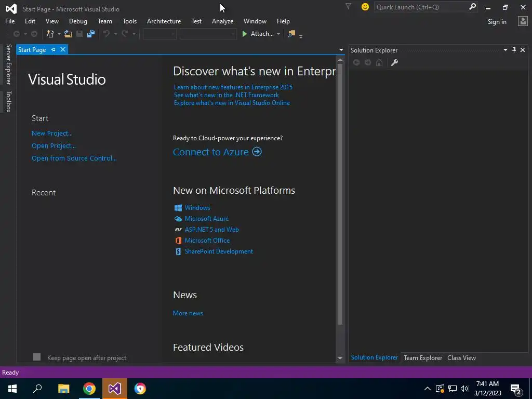Click the Solution Explorer Properties wrench icon
532x399 pixels.
tap(394, 62)
